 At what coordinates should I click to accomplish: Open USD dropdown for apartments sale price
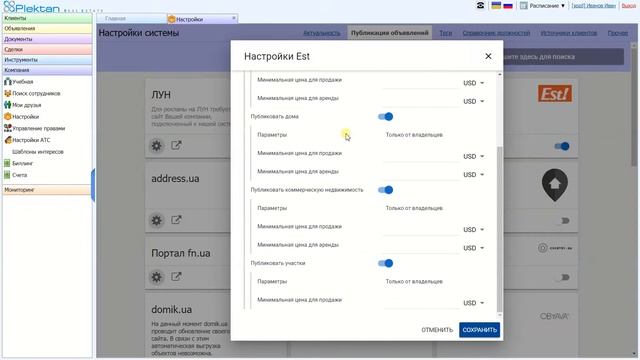473,83
